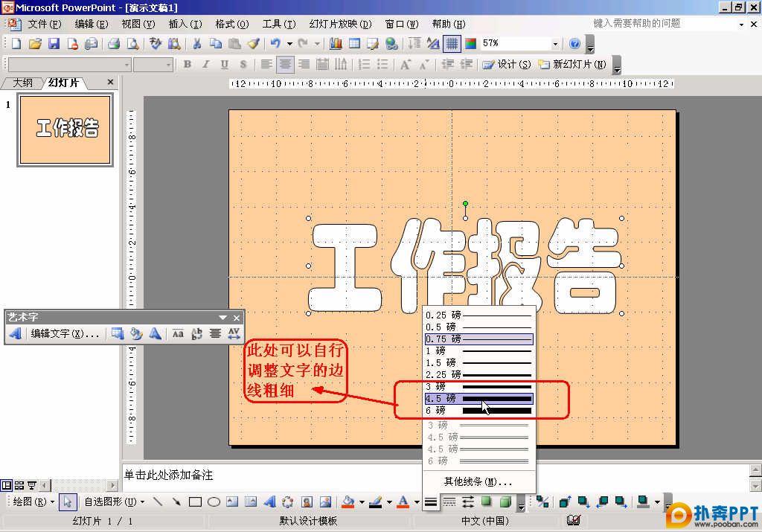Insert a chart from the standard toolbar
This screenshot has width=762, height=532.
[x=336, y=44]
